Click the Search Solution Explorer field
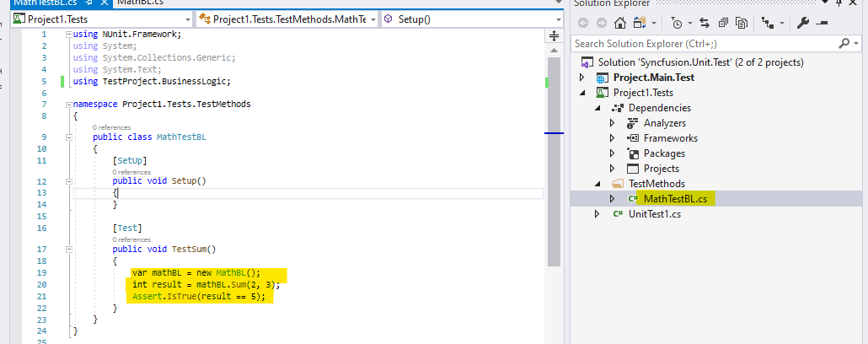This screenshot has height=344, width=868. (704, 43)
